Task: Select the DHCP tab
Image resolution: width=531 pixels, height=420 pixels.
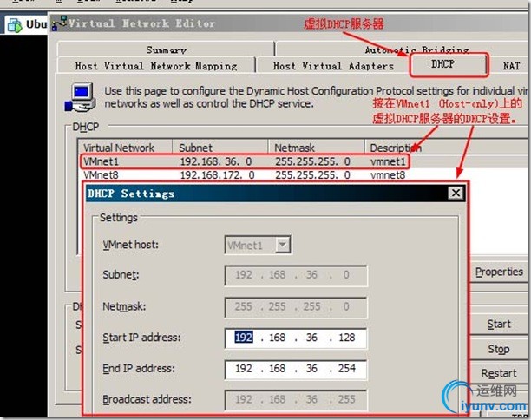Action: 449,64
